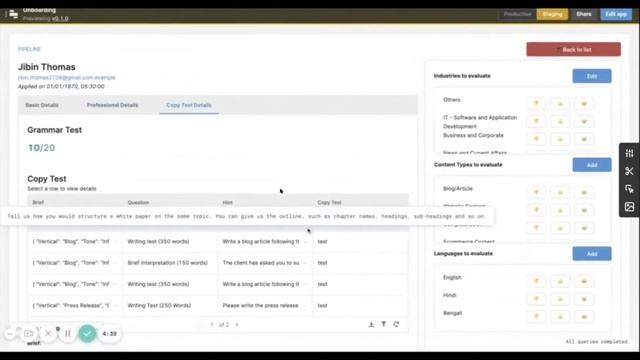Click first rating icon in IT - Software row
The width and height of the screenshot is (640, 360).
536,122
